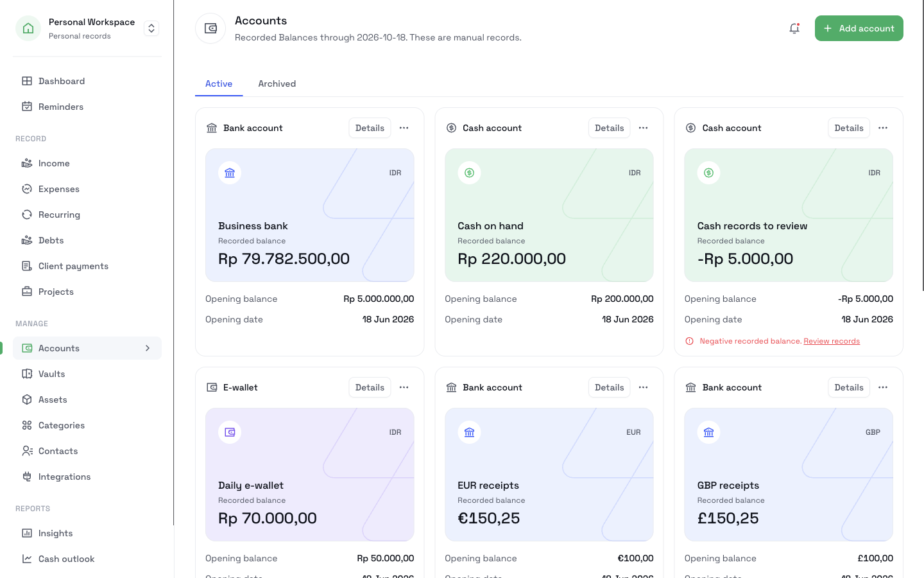This screenshot has width=924, height=578.
Task: Switch to the Active tab
Action: (219, 83)
